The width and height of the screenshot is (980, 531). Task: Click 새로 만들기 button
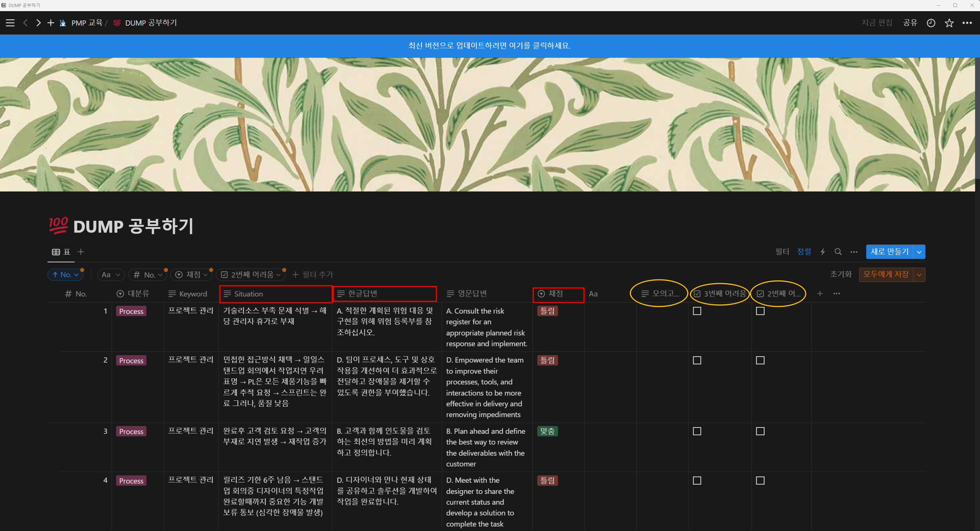click(890, 252)
